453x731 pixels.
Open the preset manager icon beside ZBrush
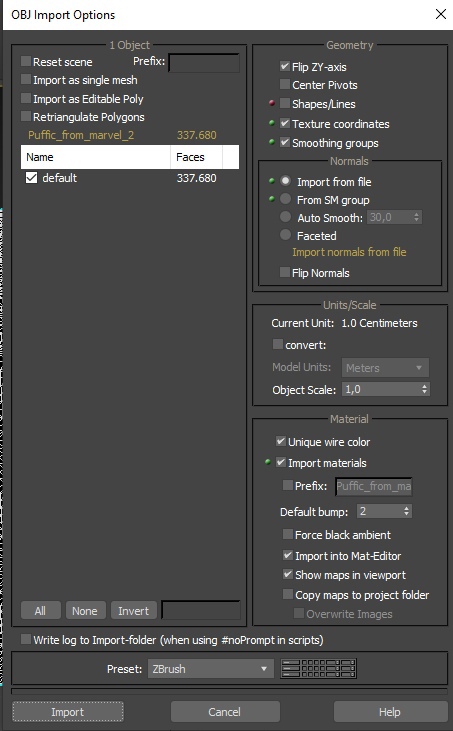click(x=319, y=669)
